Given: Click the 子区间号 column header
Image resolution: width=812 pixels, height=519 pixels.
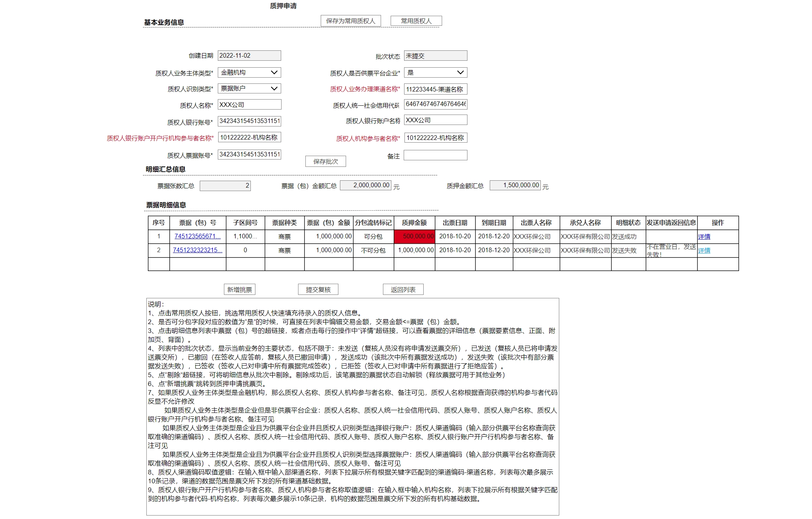Looking at the screenshot, I should (245, 223).
